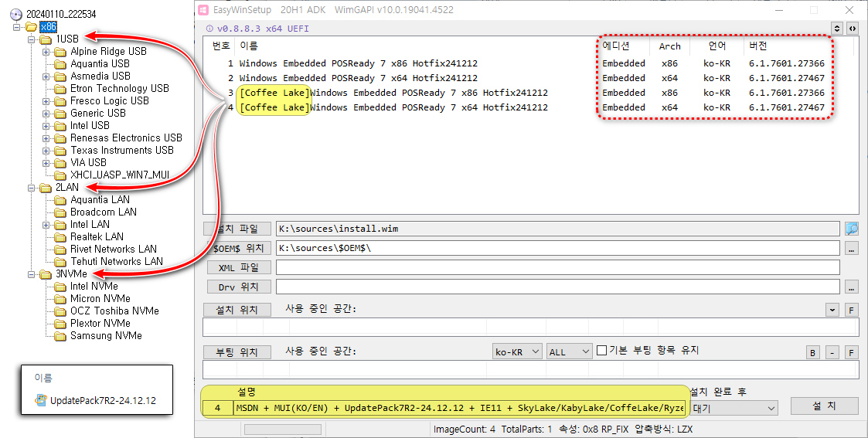Click the Drv 위치 button
This screenshot has height=438, width=868.
pyautogui.click(x=239, y=287)
